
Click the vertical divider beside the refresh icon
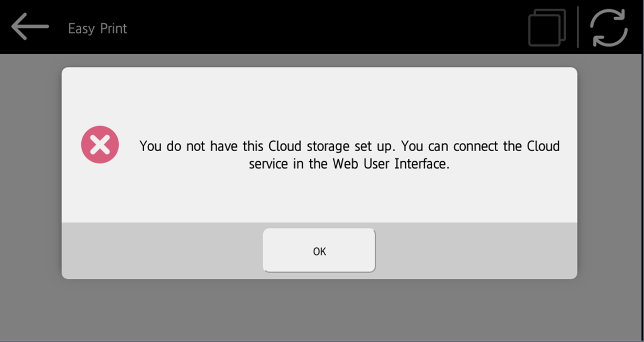[577, 27]
